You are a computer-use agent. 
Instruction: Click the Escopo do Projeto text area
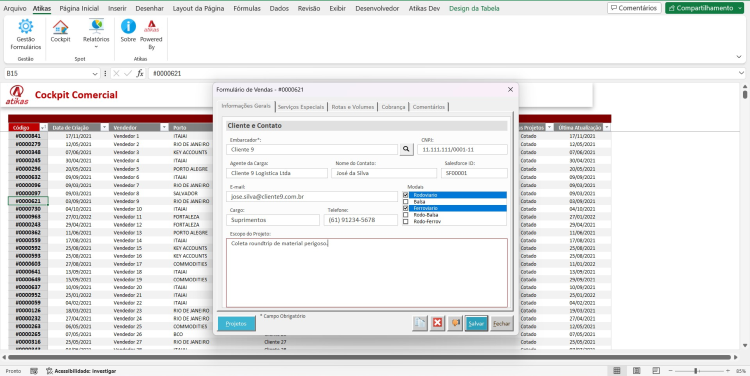(x=367, y=273)
